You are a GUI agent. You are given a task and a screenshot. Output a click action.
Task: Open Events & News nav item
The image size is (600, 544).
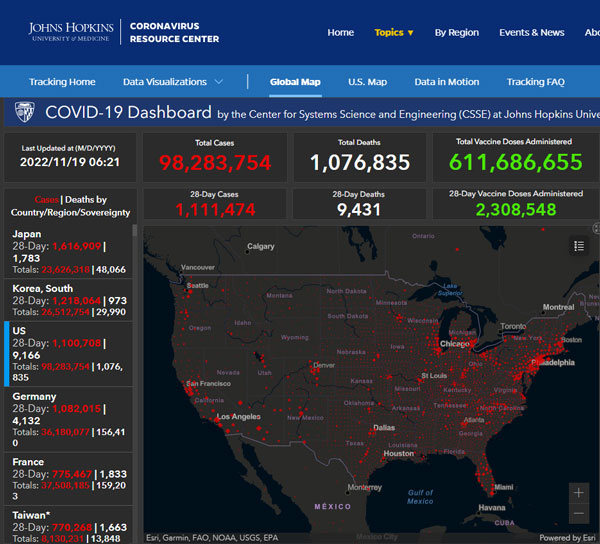(532, 33)
